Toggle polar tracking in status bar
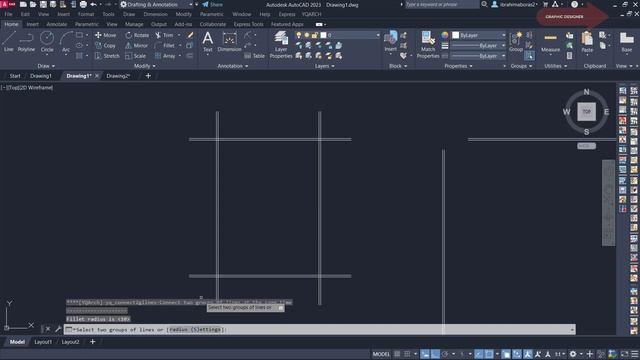Image resolution: width=640 pixels, height=360 pixels. [x=445, y=354]
